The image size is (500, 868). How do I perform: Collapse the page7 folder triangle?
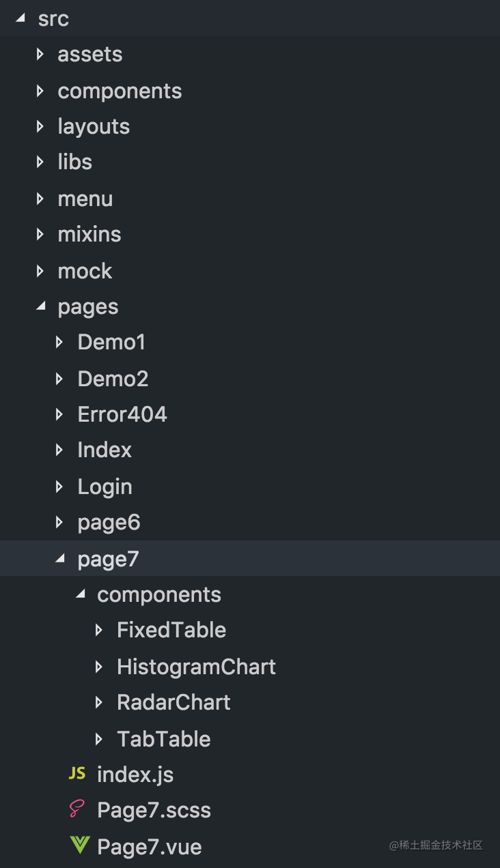[x=60, y=559]
